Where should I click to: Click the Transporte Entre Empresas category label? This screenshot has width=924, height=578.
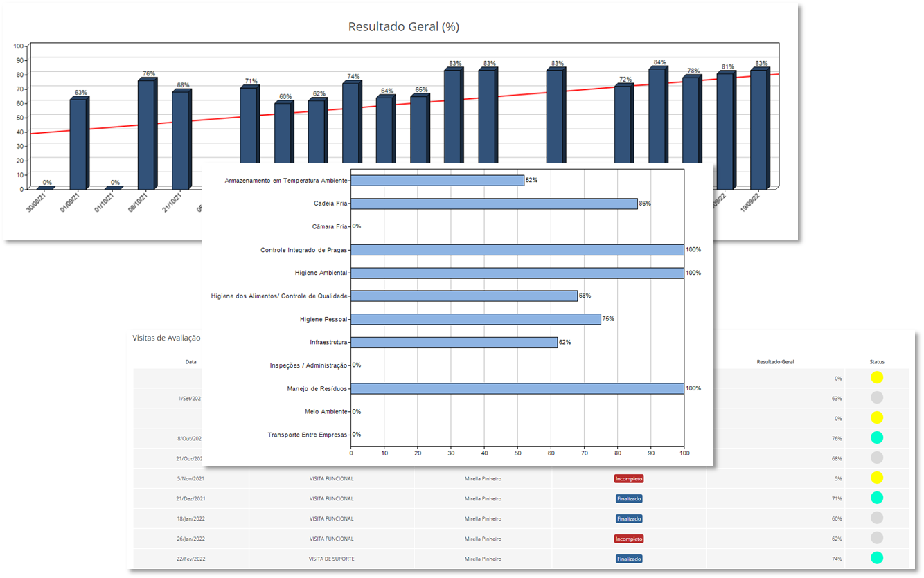pos(308,435)
